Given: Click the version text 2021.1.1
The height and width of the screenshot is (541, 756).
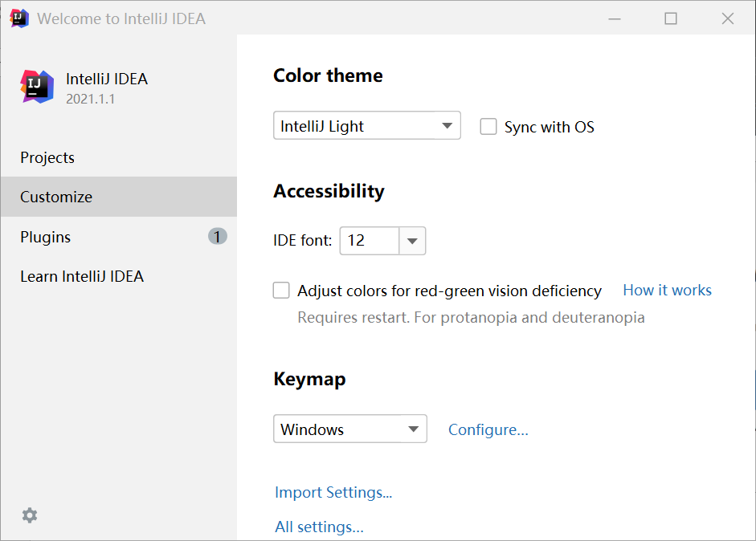Looking at the screenshot, I should point(90,99).
